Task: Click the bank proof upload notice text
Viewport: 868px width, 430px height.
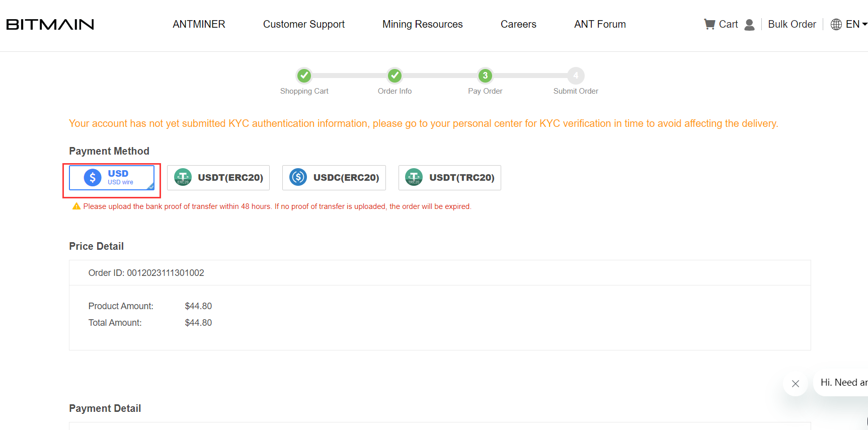Action: pyautogui.click(x=277, y=206)
